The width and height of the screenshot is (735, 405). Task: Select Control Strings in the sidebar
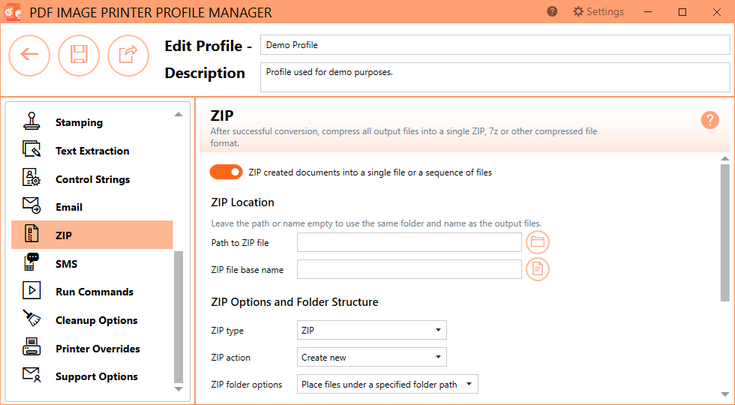(92, 179)
